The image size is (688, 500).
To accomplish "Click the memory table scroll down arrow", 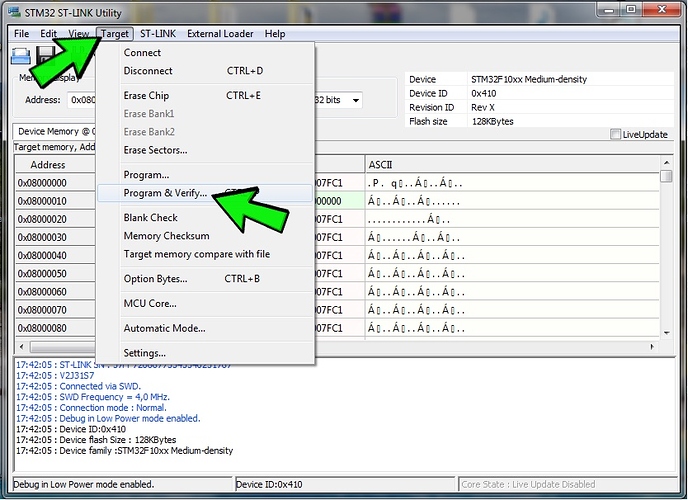I will 666,333.
